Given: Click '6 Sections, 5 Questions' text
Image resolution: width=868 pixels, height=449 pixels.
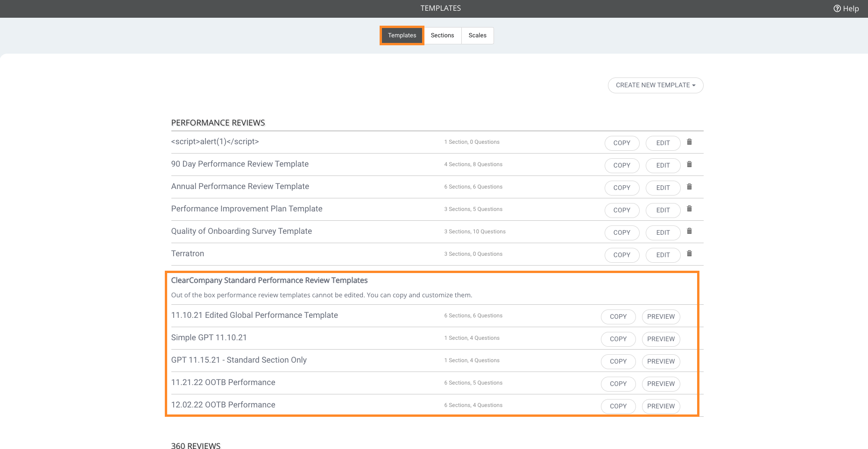Looking at the screenshot, I should tap(473, 383).
